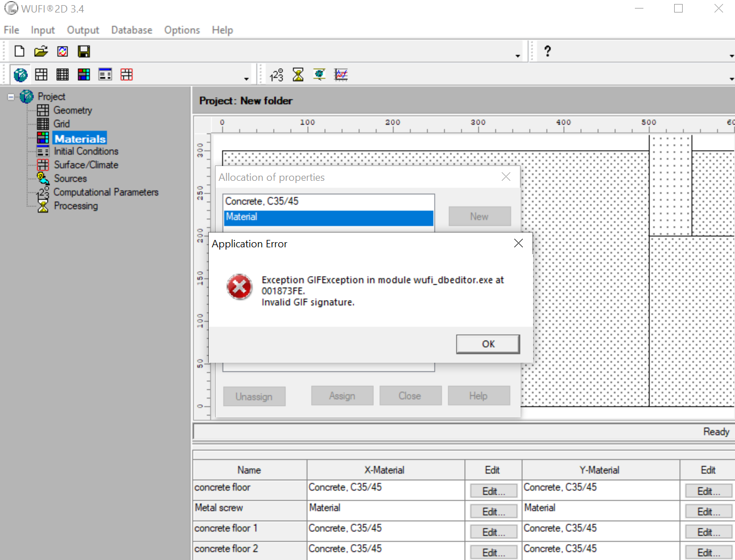The image size is (735, 560).
Task: Click the result graph chart toolbar icon
Action: (341, 74)
